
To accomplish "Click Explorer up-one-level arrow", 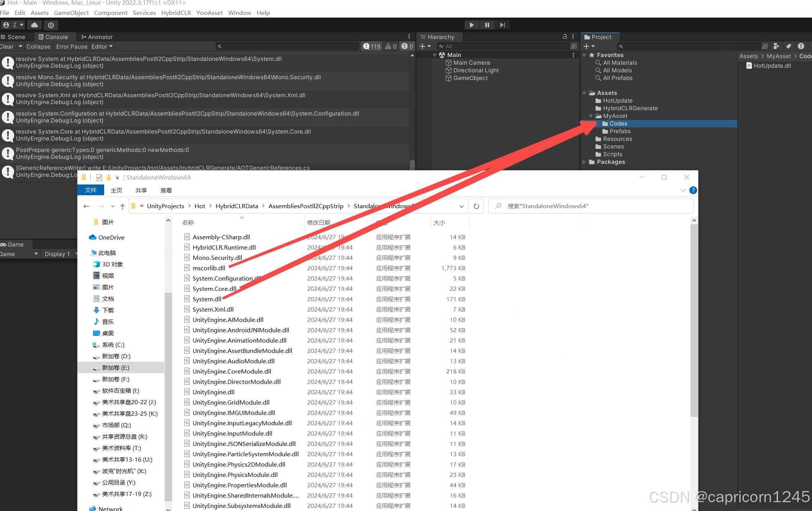I will pos(123,206).
